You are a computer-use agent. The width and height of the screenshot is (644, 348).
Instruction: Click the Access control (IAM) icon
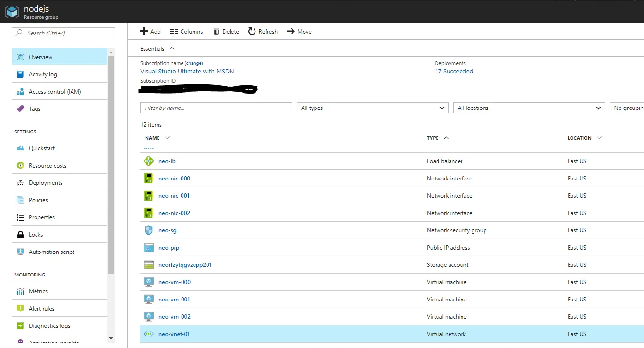pyautogui.click(x=20, y=92)
